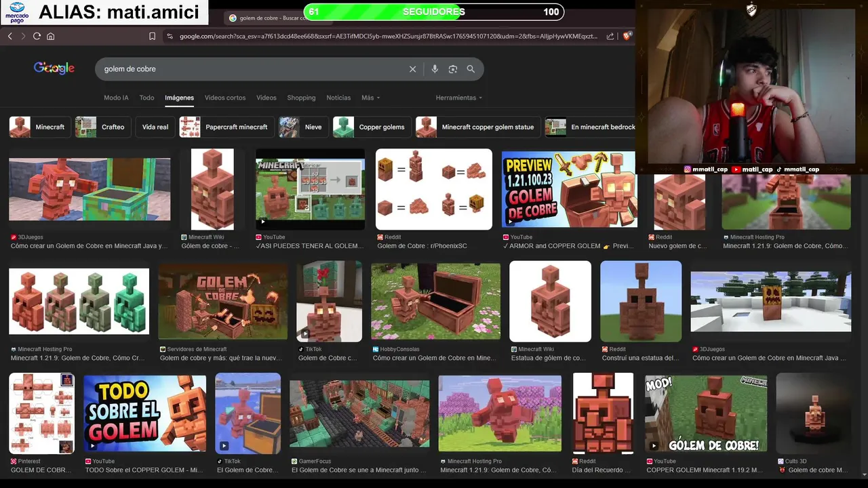This screenshot has width=868, height=488.
Task: Open the Noticias tab
Action: [x=338, y=98]
